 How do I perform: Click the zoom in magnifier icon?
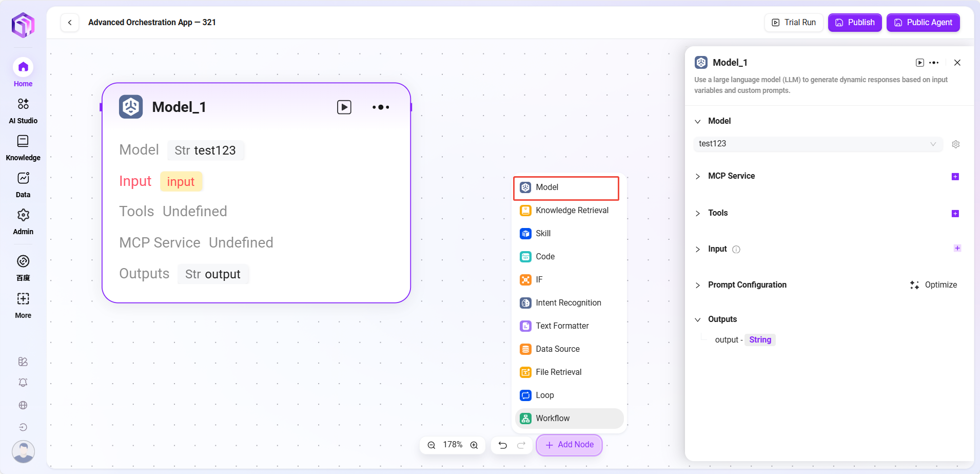(474, 445)
